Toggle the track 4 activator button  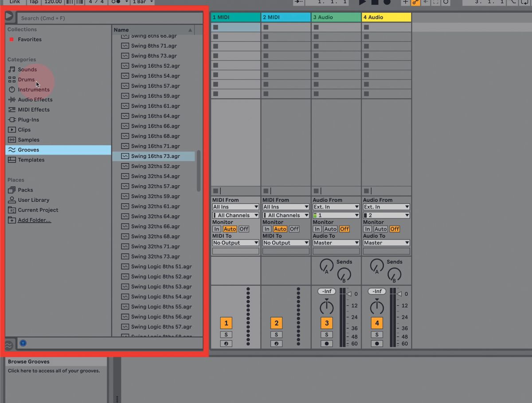[x=377, y=323]
